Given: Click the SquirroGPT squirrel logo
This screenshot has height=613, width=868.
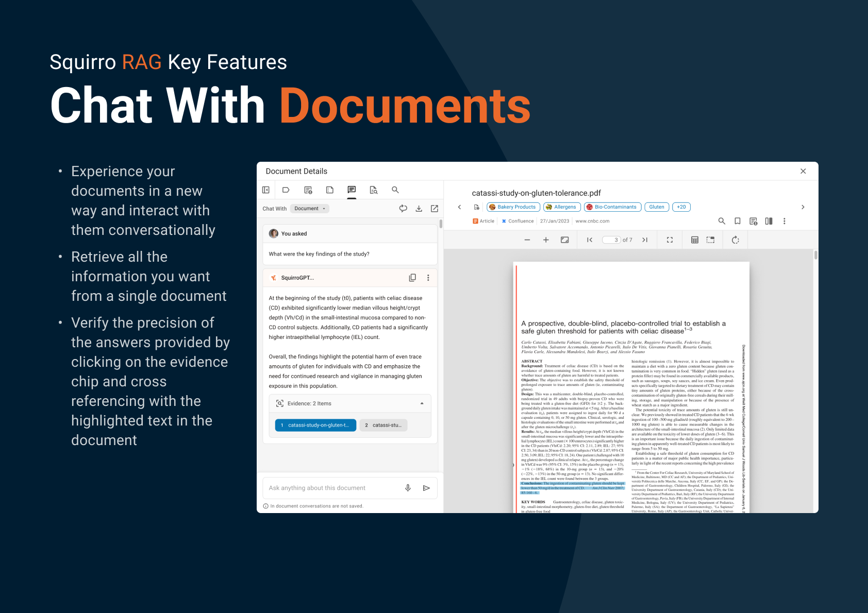Looking at the screenshot, I should click(274, 278).
